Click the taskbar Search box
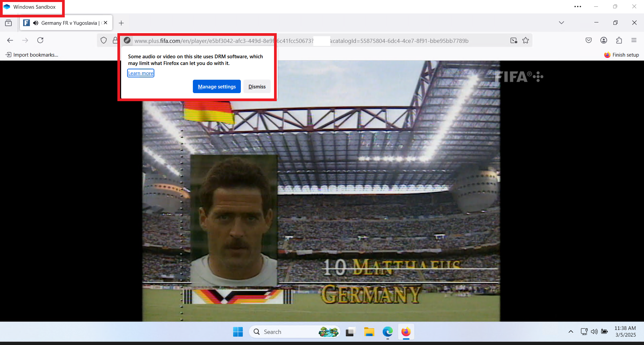The height and width of the screenshot is (345, 644). [294, 332]
